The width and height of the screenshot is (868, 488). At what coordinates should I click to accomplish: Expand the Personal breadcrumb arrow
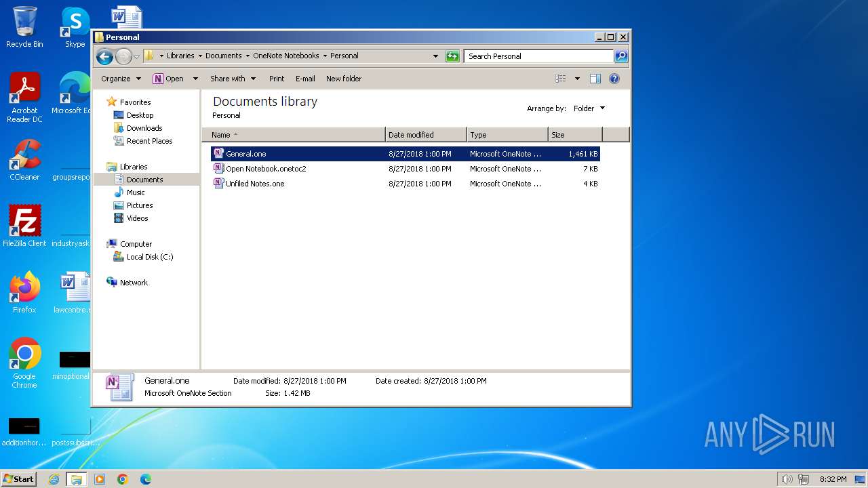tap(325, 56)
